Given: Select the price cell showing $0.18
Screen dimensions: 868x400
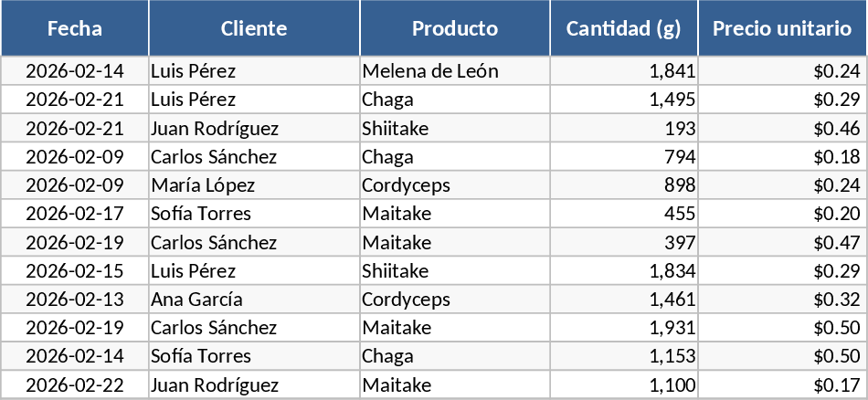Looking at the screenshot, I should coord(782,157).
